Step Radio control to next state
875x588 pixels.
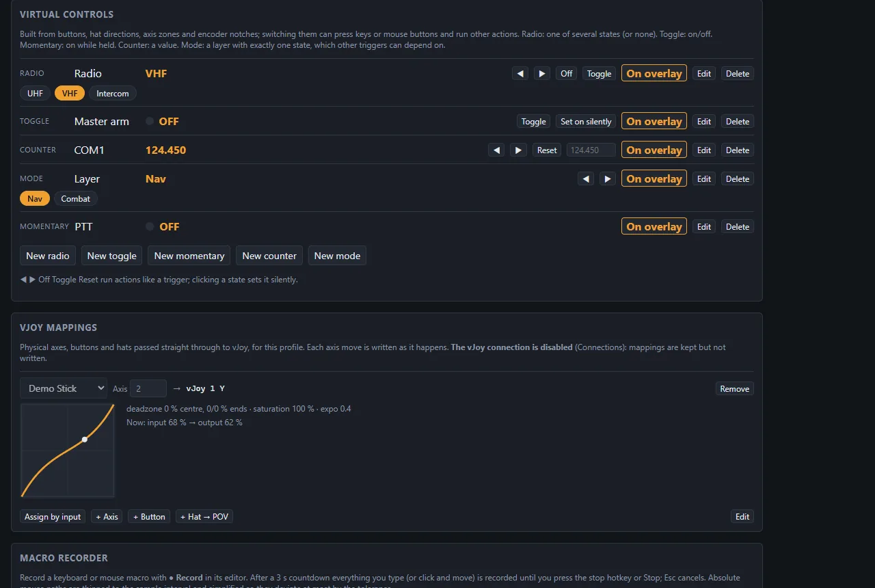[x=542, y=73]
